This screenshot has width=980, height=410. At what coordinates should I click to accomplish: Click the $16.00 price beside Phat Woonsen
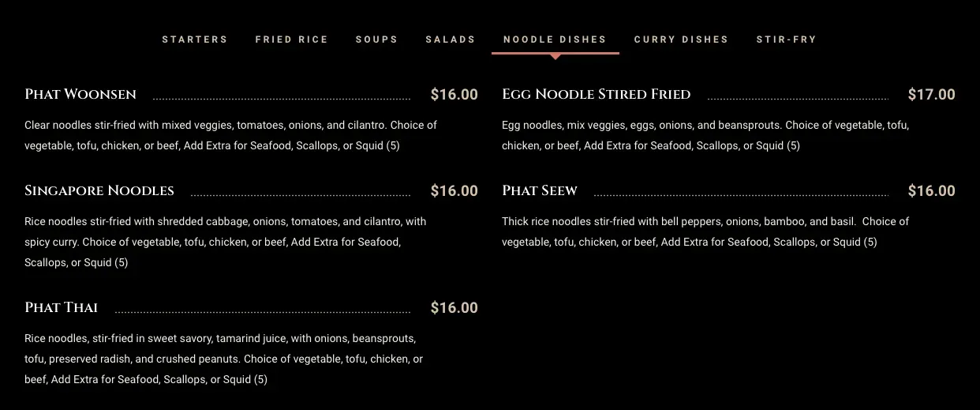coord(454,95)
